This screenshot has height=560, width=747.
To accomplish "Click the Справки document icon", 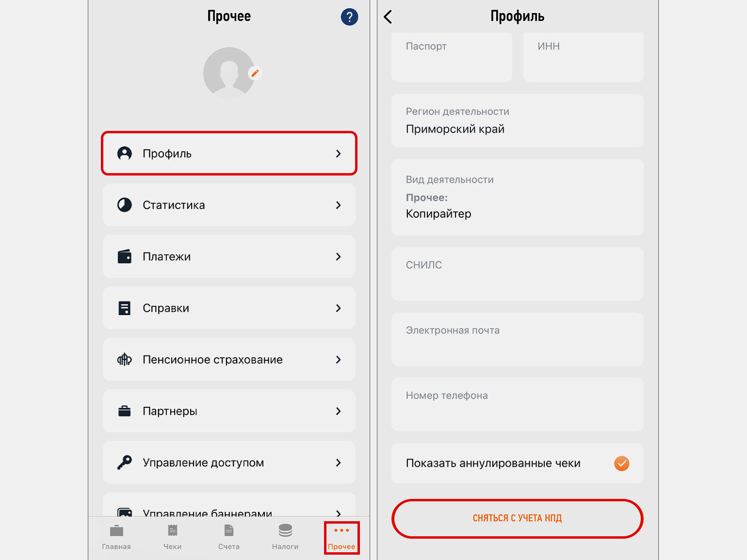I will (x=125, y=308).
